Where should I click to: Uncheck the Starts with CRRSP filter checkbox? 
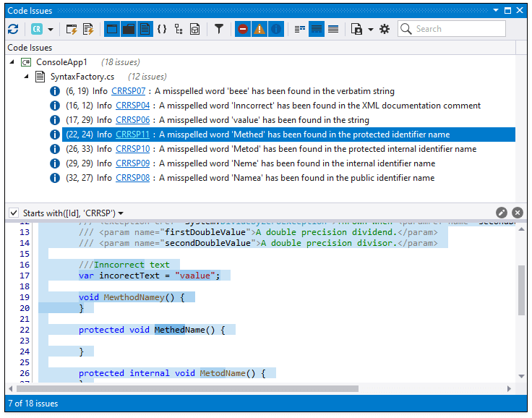[x=13, y=213]
